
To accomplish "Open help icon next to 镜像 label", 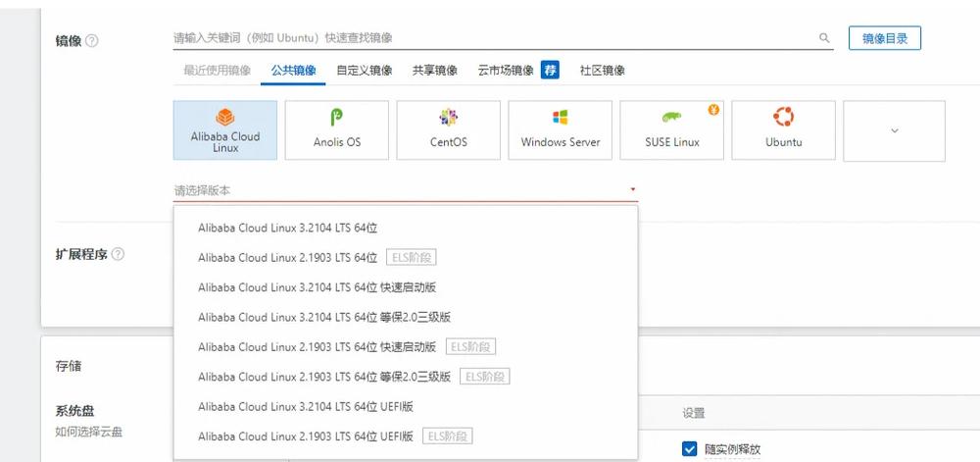I will (92, 41).
